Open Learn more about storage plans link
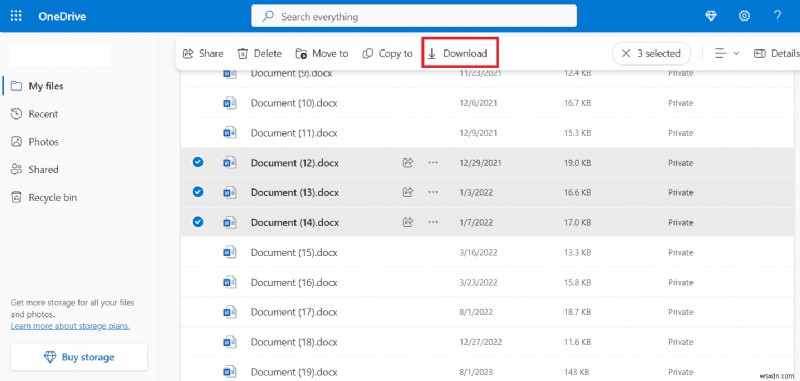The width and height of the screenshot is (800, 381). click(70, 325)
